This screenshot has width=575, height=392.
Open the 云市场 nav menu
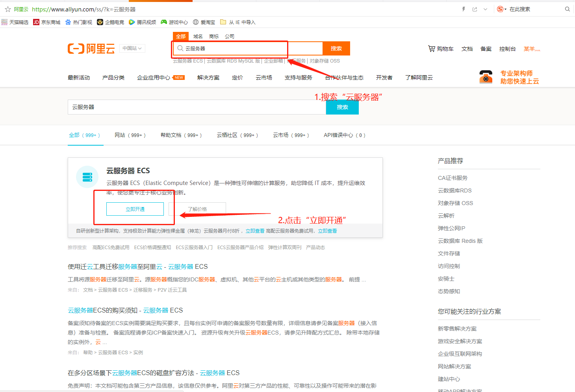pyautogui.click(x=264, y=78)
